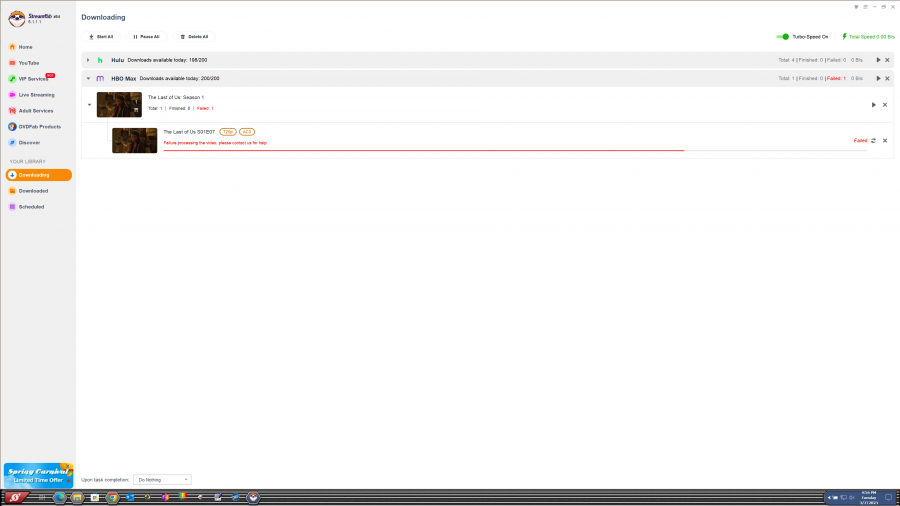
Task: Click the 720p quality badge
Action: coord(228,132)
